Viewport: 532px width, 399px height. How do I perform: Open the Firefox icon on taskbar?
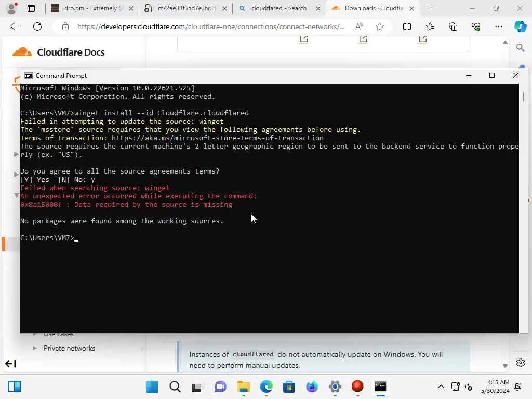[312, 387]
